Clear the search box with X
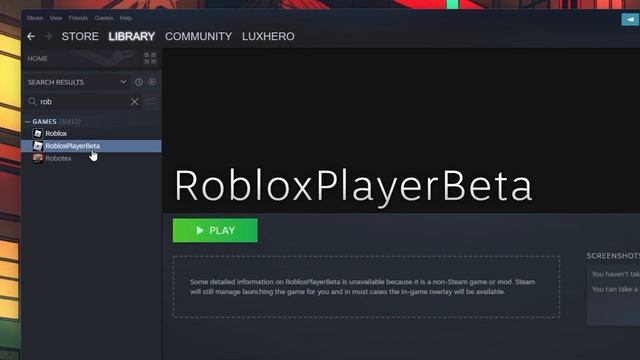The width and height of the screenshot is (640, 360). (x=134, y=102)
